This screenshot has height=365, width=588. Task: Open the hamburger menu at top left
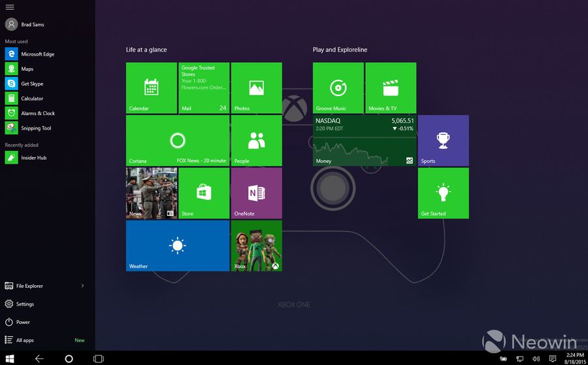click(10, 7)
